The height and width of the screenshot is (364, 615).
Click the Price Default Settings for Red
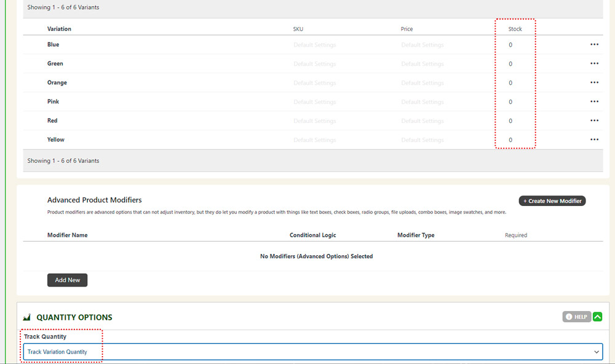click(423, 121)
